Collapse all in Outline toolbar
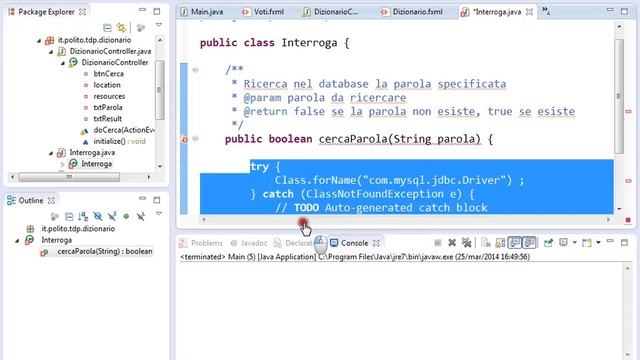 click(69, 216)
